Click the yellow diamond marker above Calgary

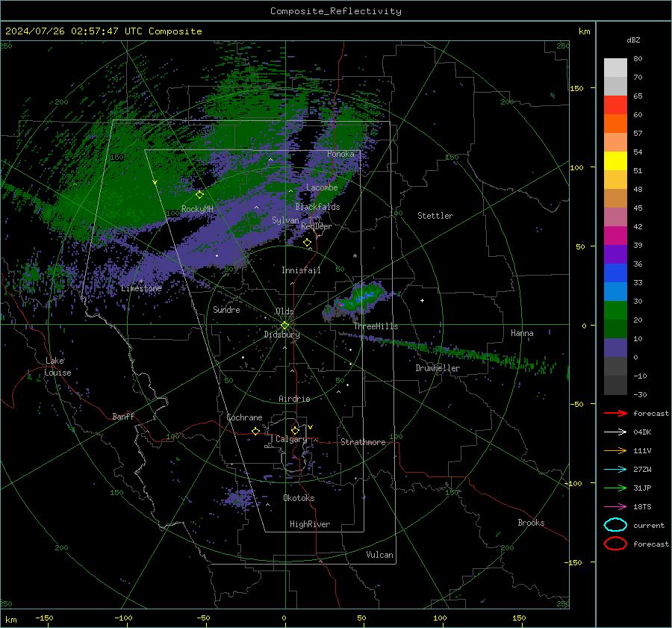[x=295, y=430]
